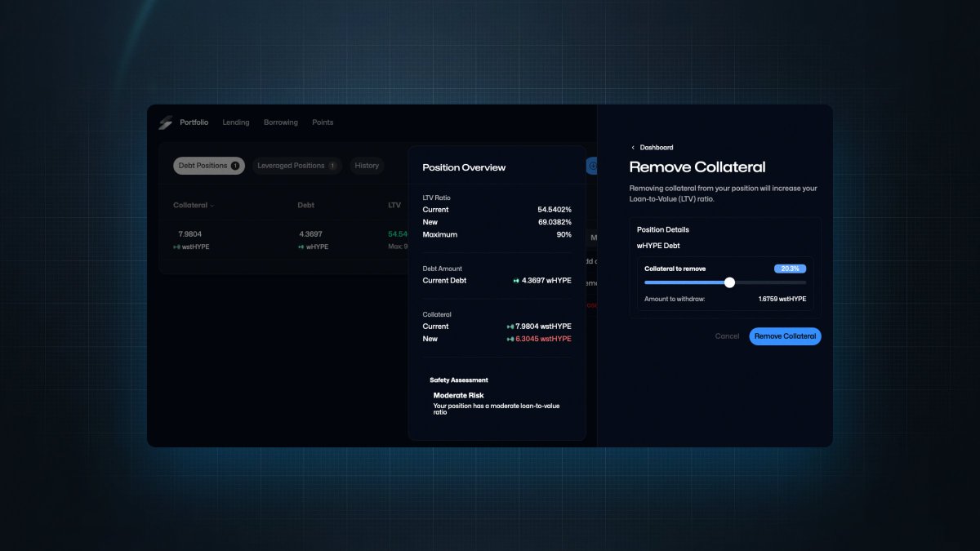The image size is (980, 551).
Task: Click the token icon beside 7.9804 wstHYPE
Action: (x=510, y=327)
